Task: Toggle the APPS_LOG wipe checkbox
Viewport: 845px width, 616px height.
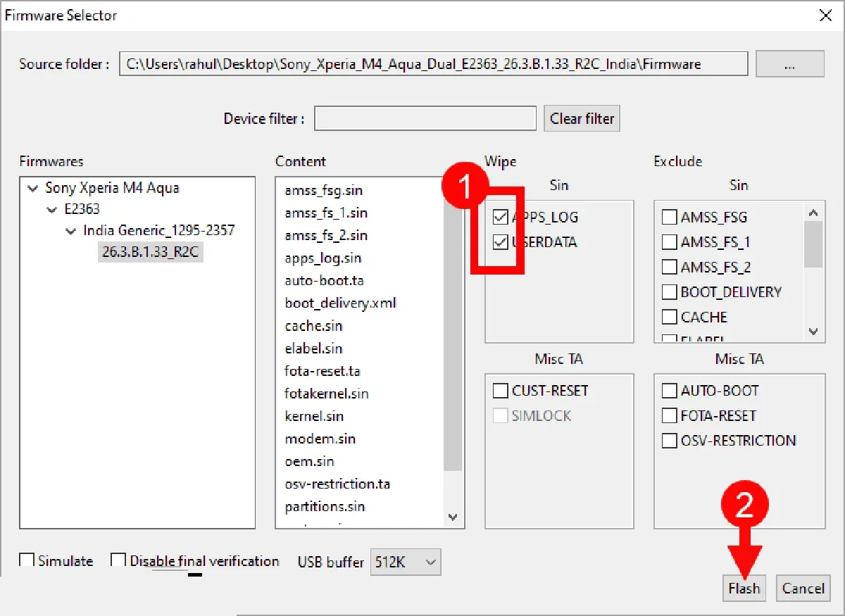Action: [x=501, y=217]
